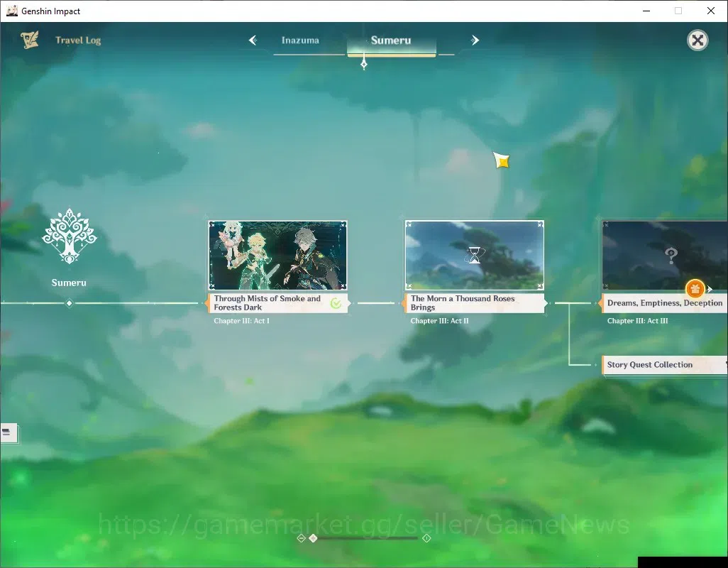Go to previous region with left arrow
728x568 pixels.
click(253, 40)
